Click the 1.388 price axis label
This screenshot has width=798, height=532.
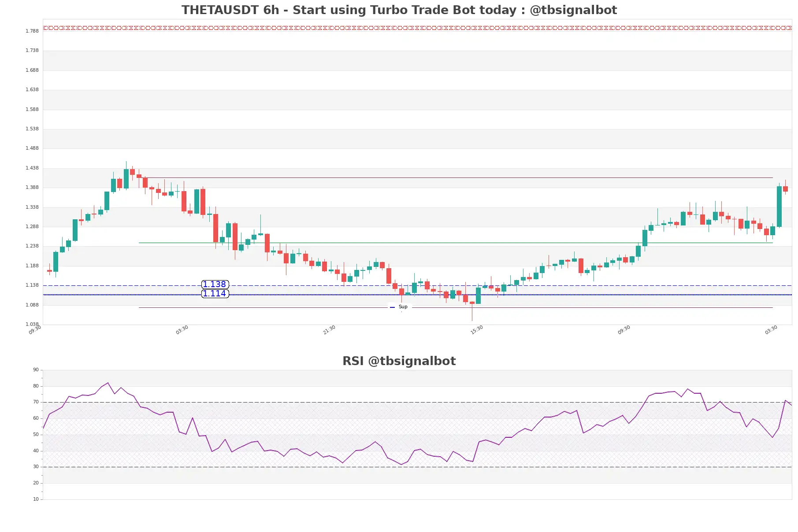[32, 188]
